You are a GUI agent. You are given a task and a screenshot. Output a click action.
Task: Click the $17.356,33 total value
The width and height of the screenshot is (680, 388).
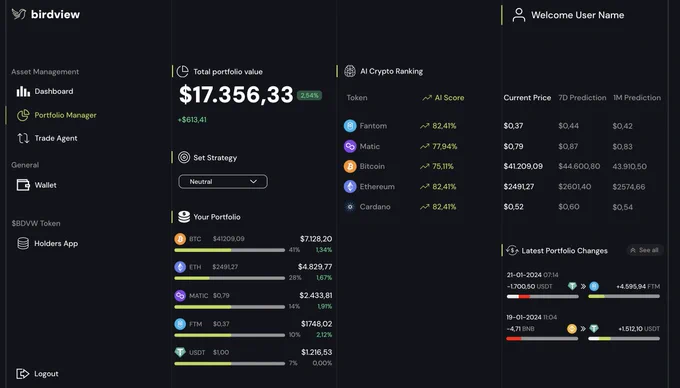pyautogui.click(x=236, y=95)
